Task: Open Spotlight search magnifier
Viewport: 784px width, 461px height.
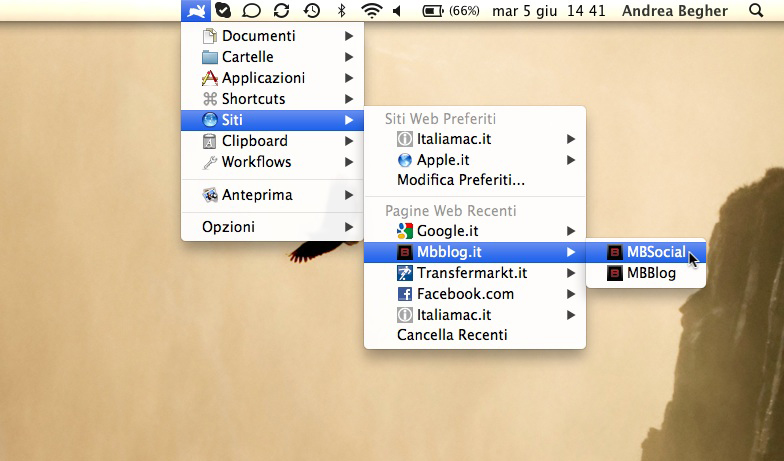Action: [756, 10]
